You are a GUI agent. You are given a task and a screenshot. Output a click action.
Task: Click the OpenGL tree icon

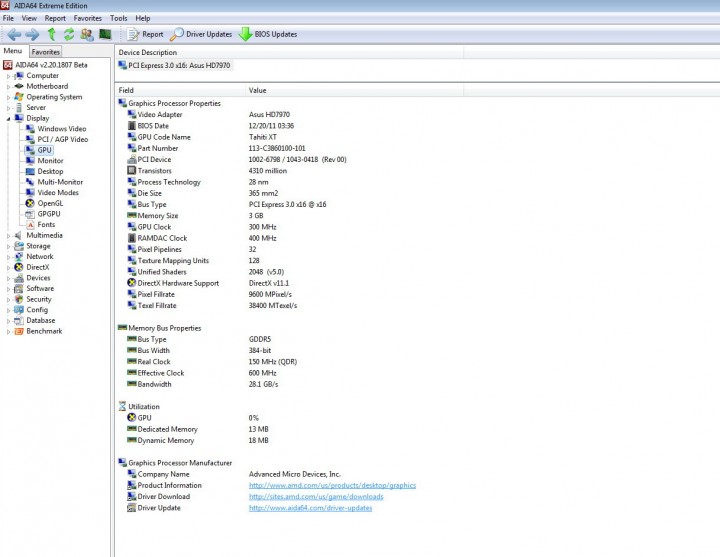30,203
